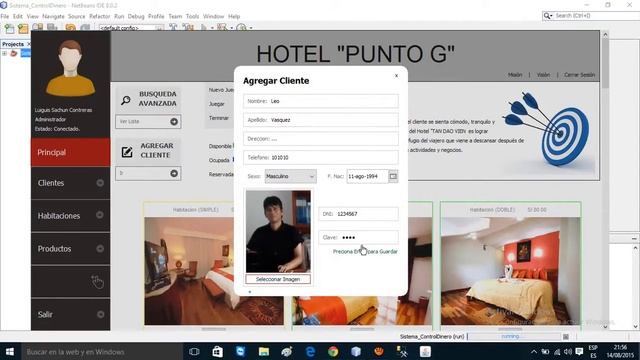Open Google Chrome from the taskbar
The image size is (640, 360).
[333, 351]
